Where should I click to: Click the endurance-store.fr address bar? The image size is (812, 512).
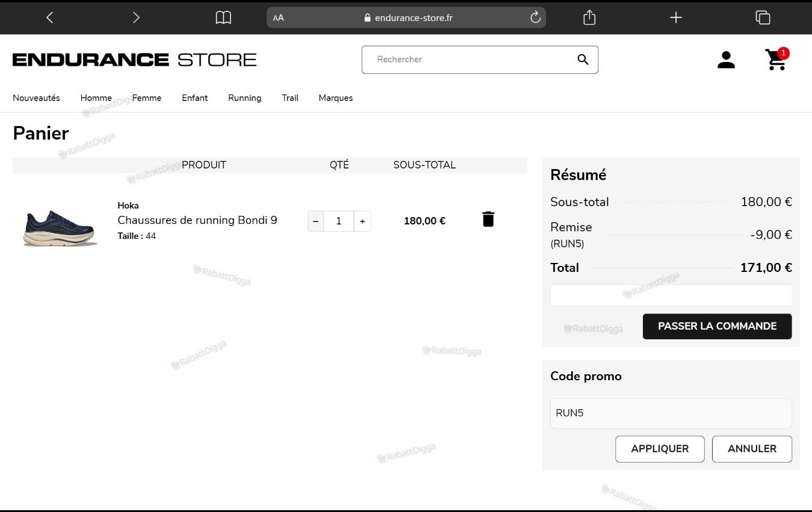pyautogui.click(x=406, y=17)
